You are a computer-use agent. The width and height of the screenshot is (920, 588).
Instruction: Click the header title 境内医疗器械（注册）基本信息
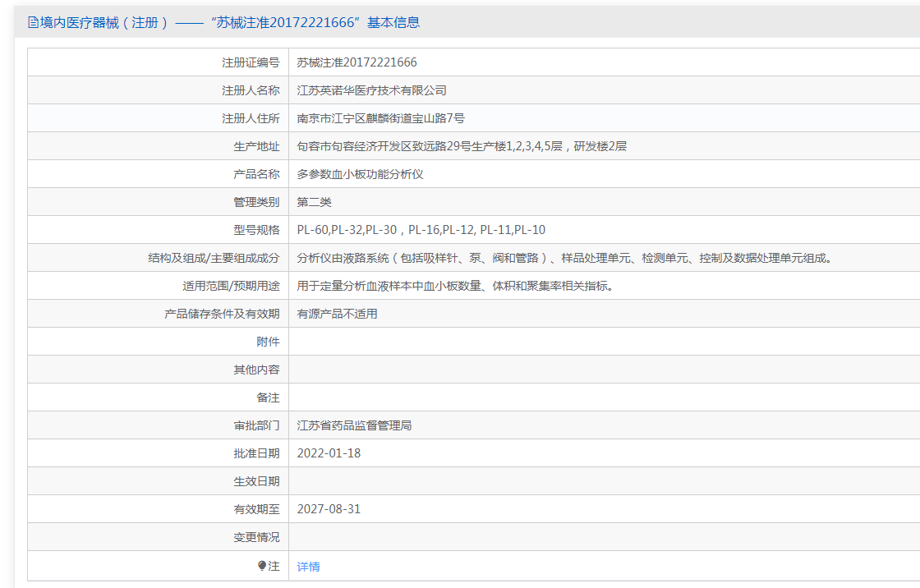224,22
